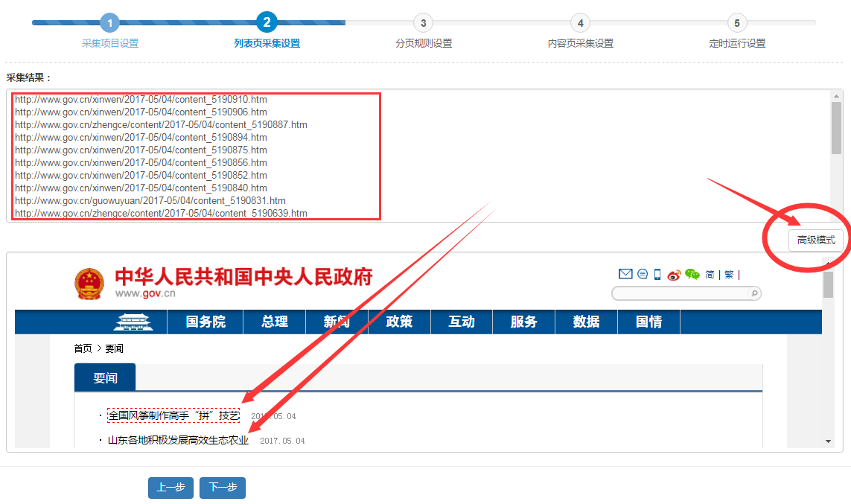Image resolution: width=851 pixels, height=504 pixels.
Task: Open the 国务院 navigation menu
Action: point(205,322)
